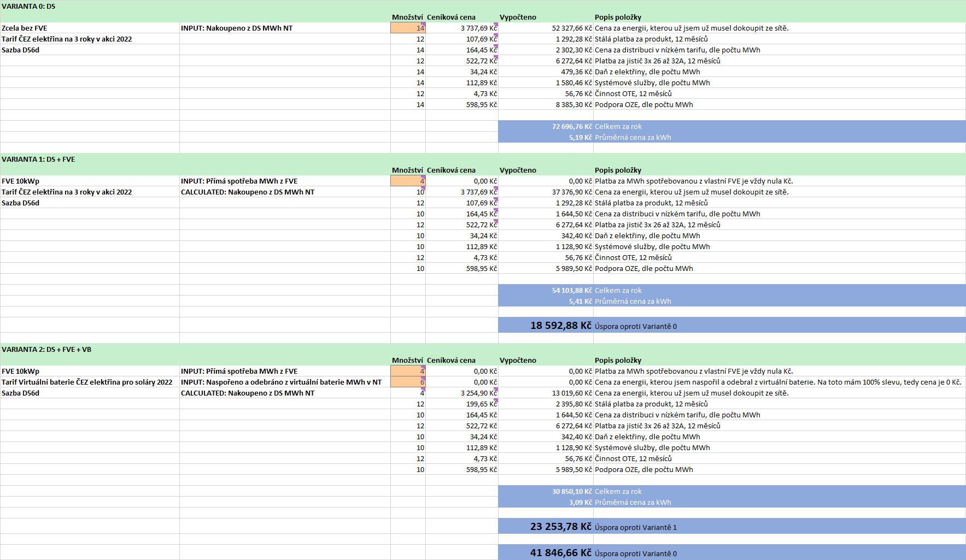Click 'Průměrná cena za kWh' label in Varianta 0
The width and height of the screenshot is (966, 560).
click(x=633, y=137)
